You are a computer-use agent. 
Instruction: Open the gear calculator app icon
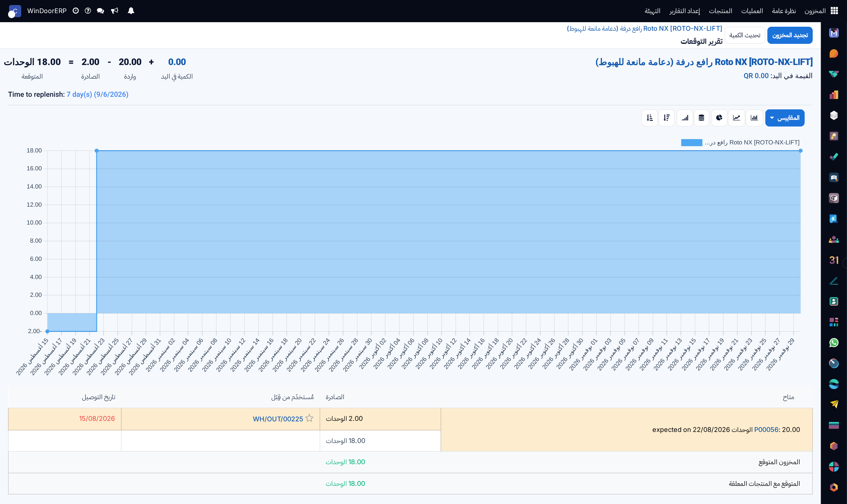pyautogui.click(x=833, y=136)
